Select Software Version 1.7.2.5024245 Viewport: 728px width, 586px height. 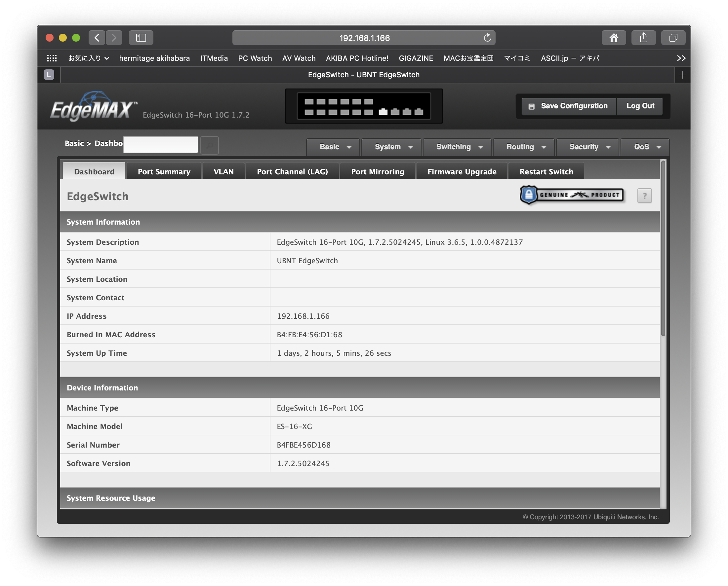303,463
